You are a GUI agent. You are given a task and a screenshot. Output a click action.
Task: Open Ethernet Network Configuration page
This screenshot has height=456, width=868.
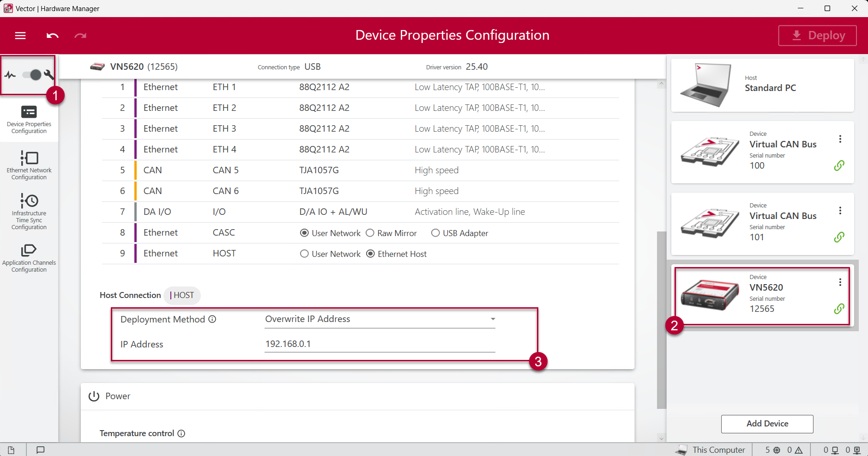(29, 165)
